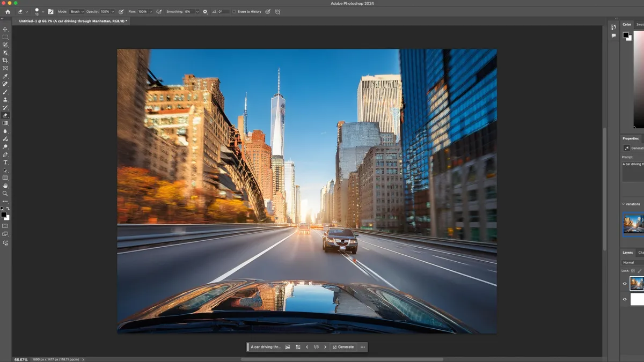The height and width of the screenshot is (362, 644).
Task: Select the Hand tool
Action: pyautogui.click(x=5, y=186)
